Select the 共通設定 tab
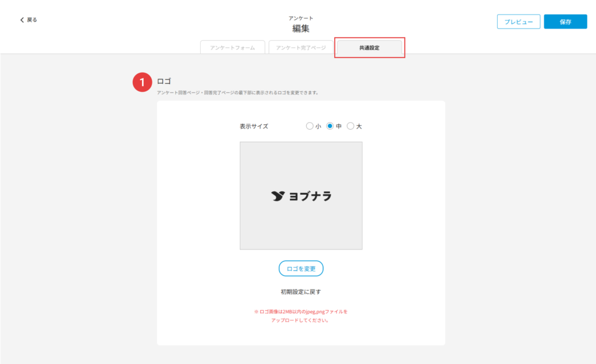 pyautogui.click(x=370, y=48)
